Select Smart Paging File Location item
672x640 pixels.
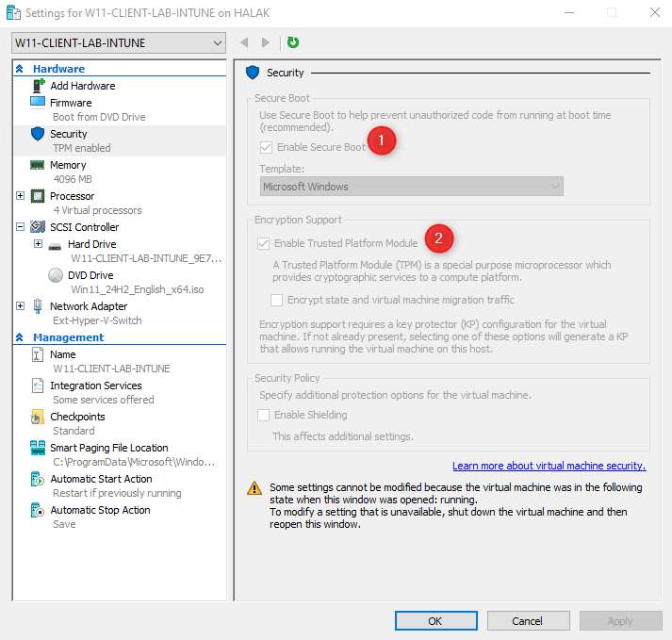[108, 448]
